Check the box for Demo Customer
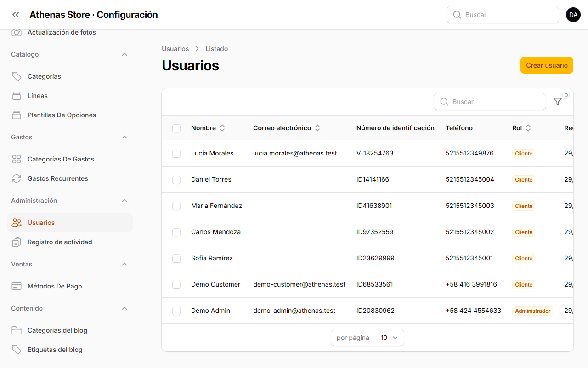 (x=176, y=285)
